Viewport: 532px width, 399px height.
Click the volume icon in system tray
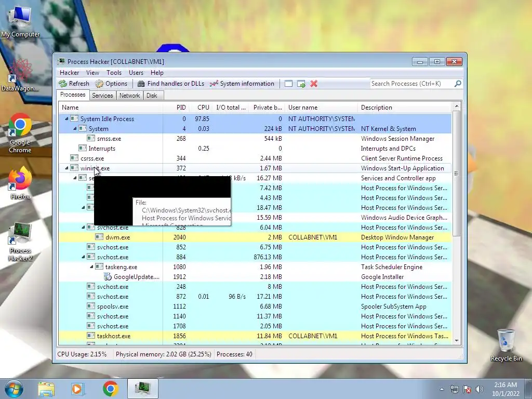tap(480, 389)
